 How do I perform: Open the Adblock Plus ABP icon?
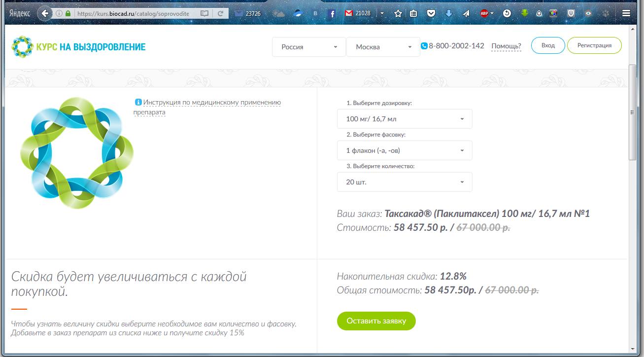tap(485, 14)
